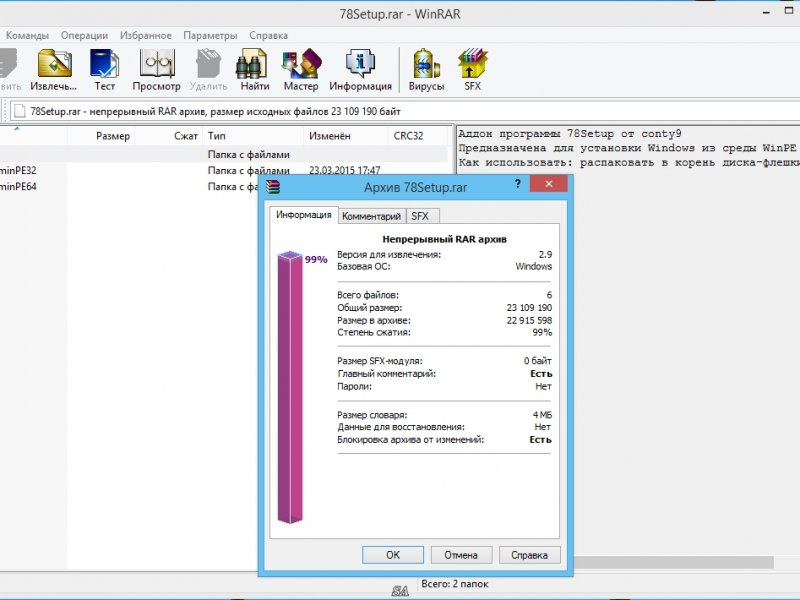800x600 pixels.
Task: Confirm dialog with the OK button
Action: click(x=393, y=555)
